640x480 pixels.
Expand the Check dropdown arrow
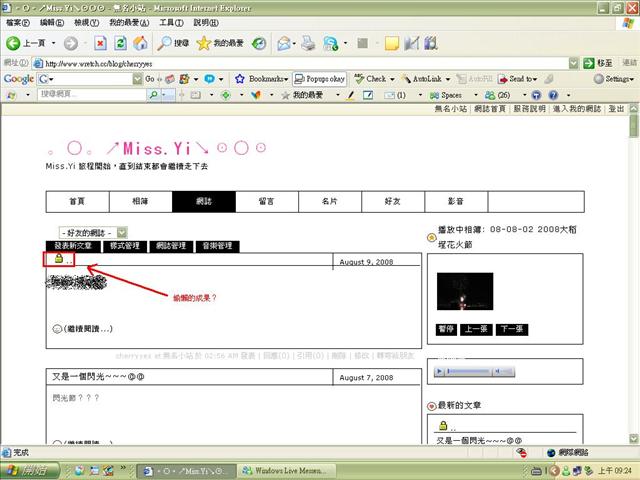[392, 79]
